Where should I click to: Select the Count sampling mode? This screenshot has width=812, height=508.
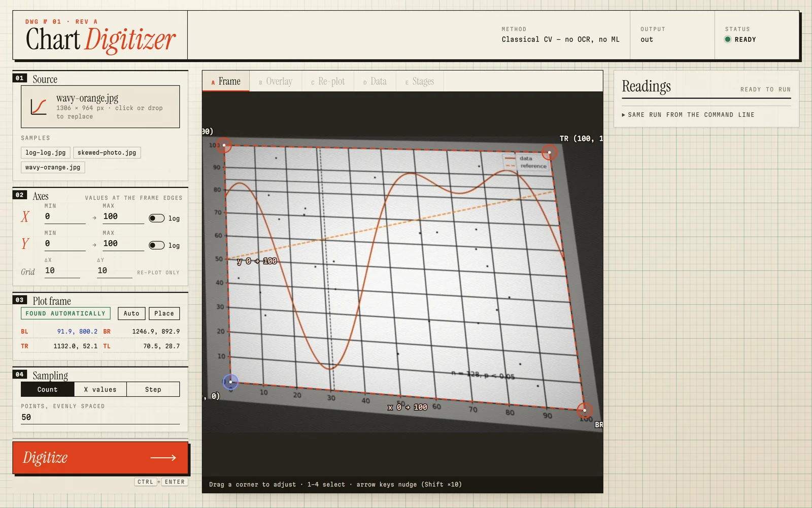(x=48, y=389)
